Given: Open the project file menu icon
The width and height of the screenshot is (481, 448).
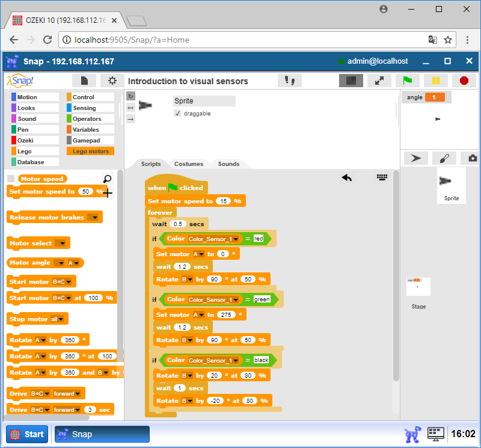Looking at the screenshot, I should [x=84, y=81].
